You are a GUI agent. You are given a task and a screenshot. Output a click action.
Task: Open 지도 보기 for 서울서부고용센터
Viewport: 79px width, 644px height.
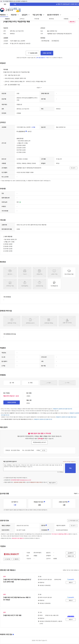73,525
